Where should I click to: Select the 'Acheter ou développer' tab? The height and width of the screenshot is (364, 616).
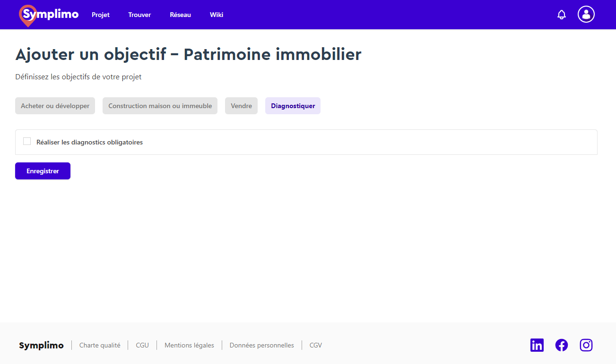coord(55,106)
